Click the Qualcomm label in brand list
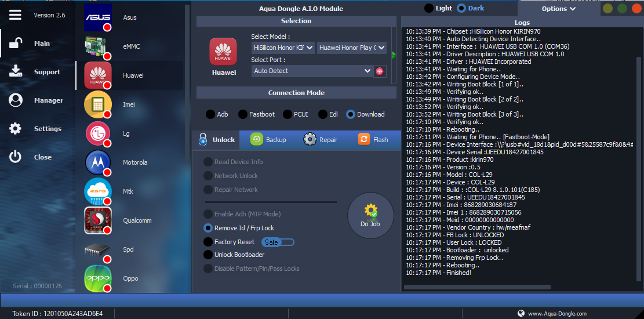The image size is (644, 319). (x=137, y=220)
